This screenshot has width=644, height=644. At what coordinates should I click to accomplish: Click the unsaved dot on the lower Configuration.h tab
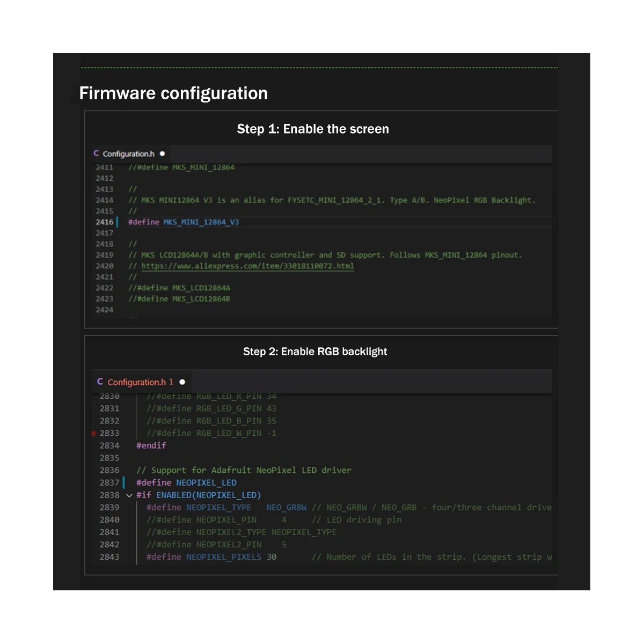(x=182, y=382)
